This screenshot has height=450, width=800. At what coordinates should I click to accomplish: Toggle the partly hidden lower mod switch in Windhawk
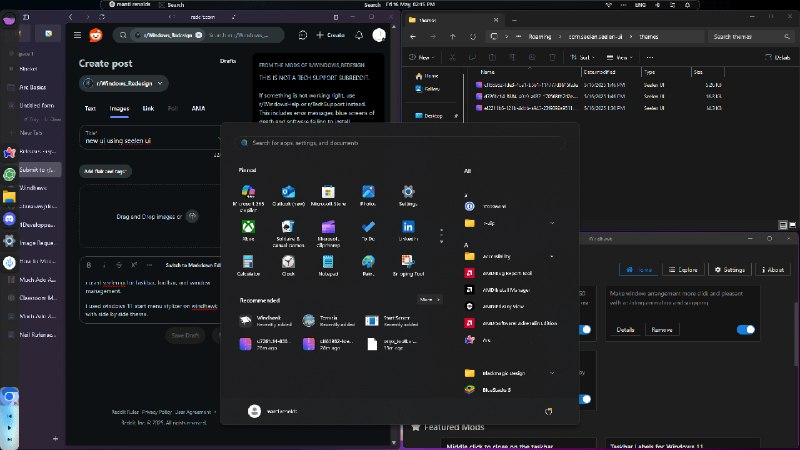[585, 399]
